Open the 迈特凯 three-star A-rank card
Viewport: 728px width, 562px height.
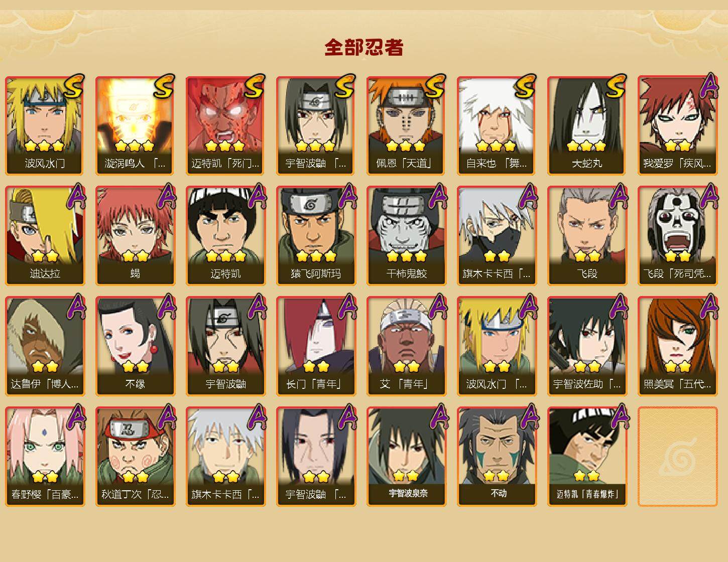[226, 236]
